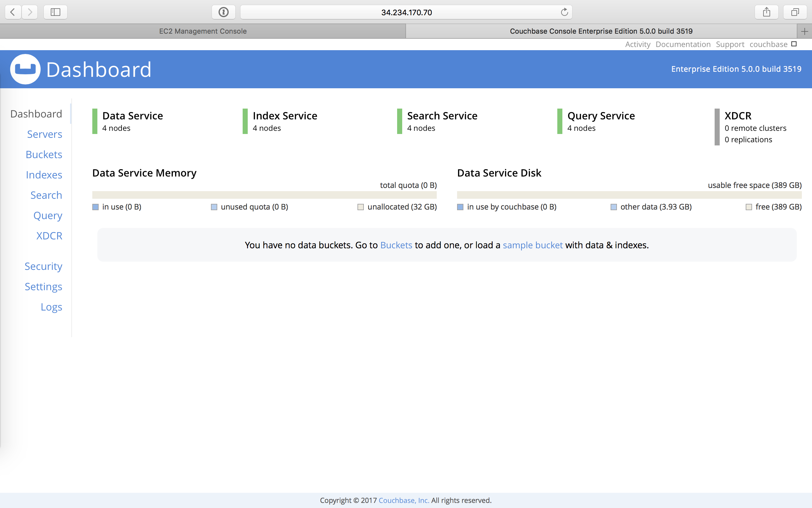Open Logs in the sidebar

click(x=51, y=307)
